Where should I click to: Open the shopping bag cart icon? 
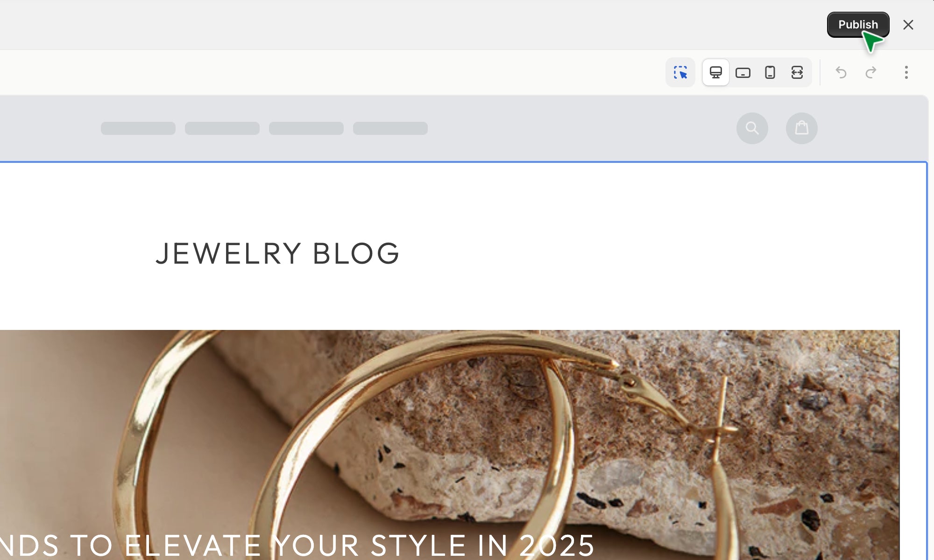[801, 128]
